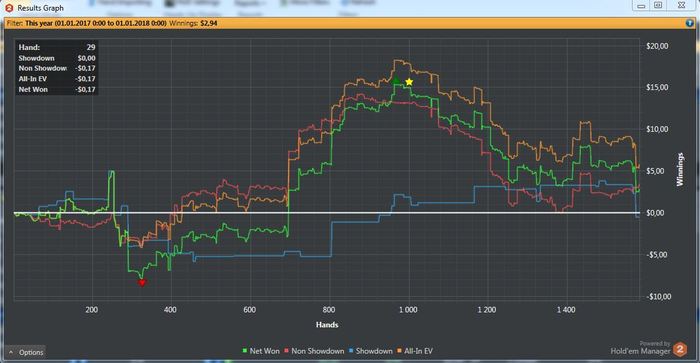Click the green peak triangle marker
The image size is (700, 363).
[x=396, y=79]
